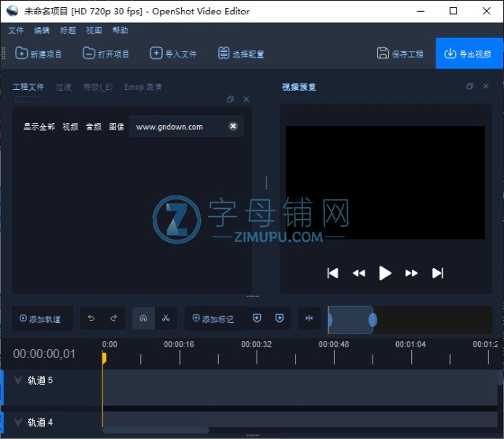This screenshot has height=439, width=504.
Task: Open a project with 打开项目
Action: coord(106,54)
